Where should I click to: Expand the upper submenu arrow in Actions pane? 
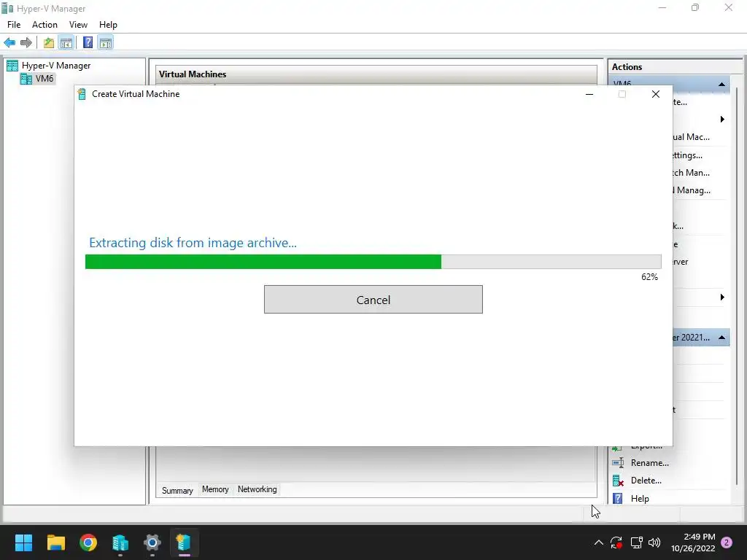click(x=722, y=120)
